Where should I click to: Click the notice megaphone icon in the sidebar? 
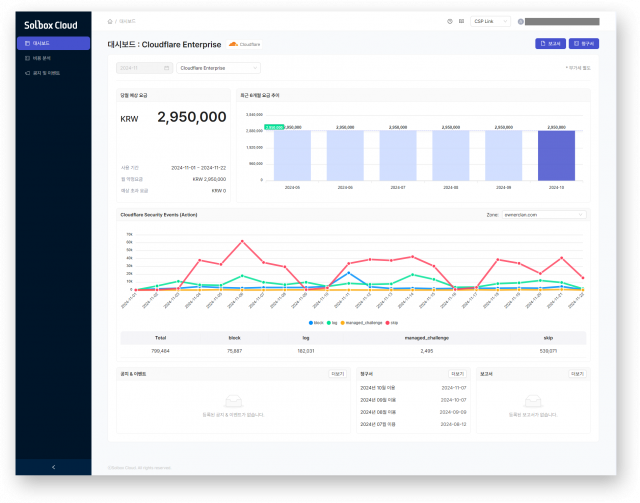[x=27, y=73]
